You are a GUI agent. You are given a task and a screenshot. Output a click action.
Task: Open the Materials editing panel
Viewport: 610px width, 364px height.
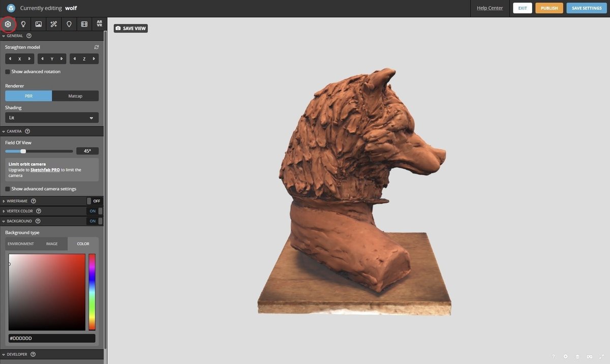click(38, 23)
